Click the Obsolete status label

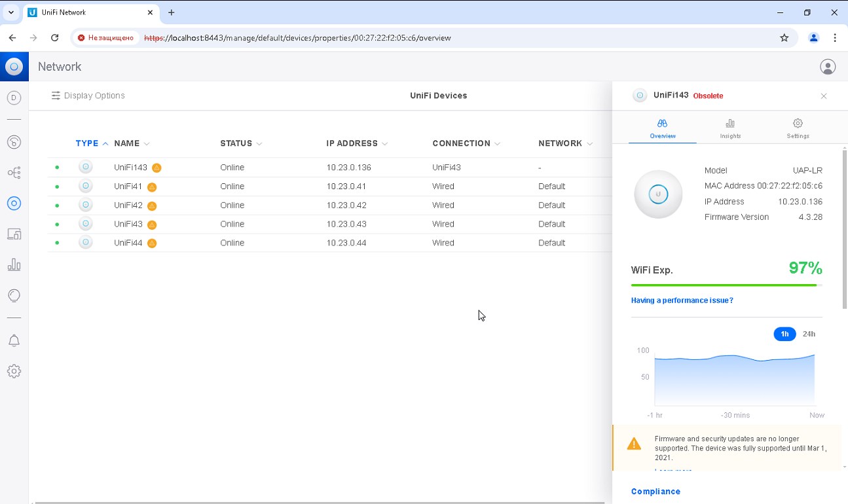tap(708, 96)
